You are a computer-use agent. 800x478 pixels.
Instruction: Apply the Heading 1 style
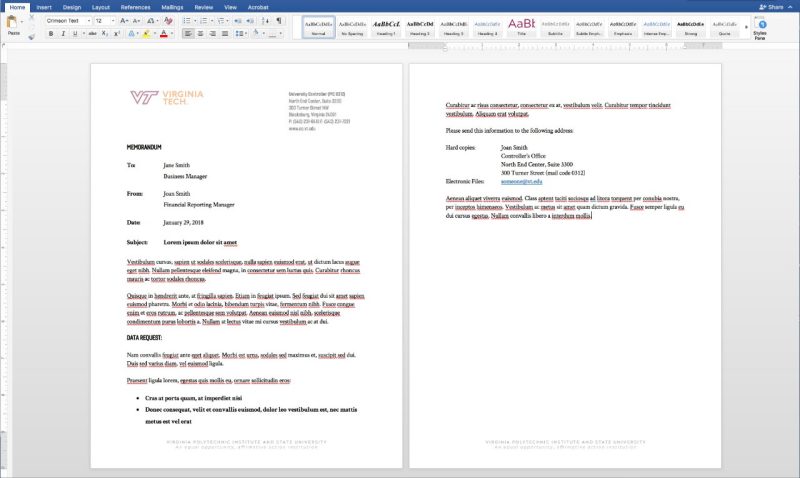386,27
